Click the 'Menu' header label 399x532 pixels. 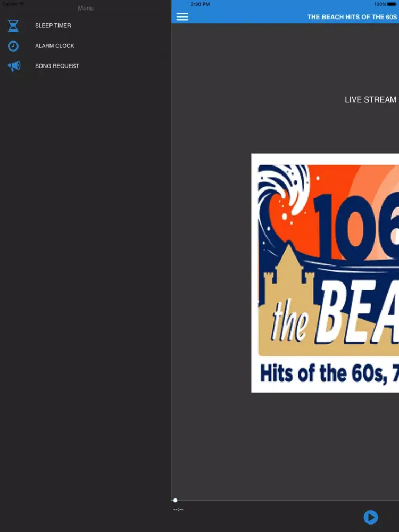pyautogui.click(x=86, y=8)
